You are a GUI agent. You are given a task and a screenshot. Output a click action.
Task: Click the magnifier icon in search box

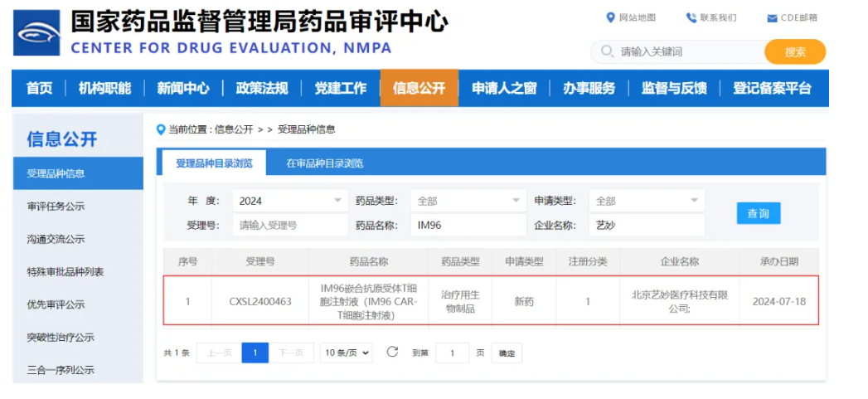[606, 51]
